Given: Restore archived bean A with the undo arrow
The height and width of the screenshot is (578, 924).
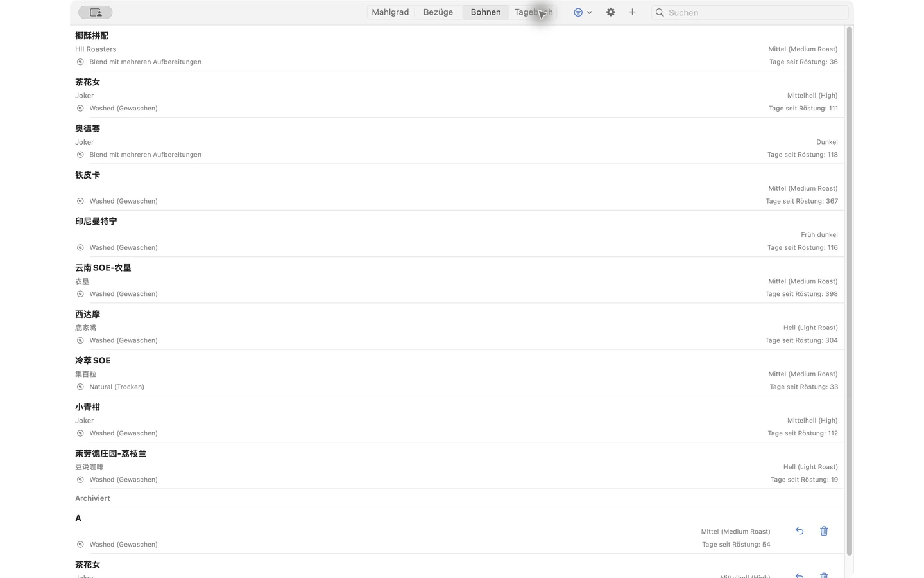Looking at the screenshot, I should coord(800,531).
